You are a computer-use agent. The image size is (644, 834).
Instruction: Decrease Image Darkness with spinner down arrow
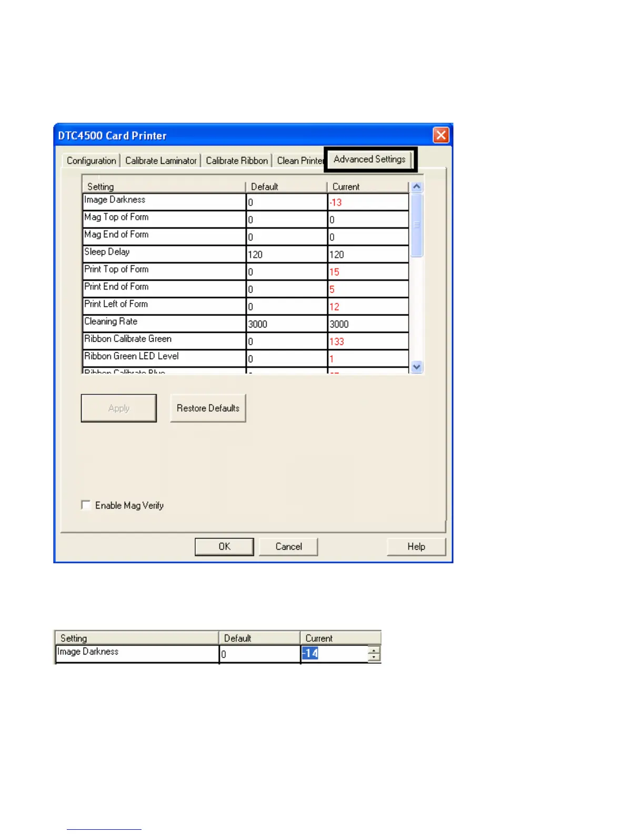pyautogui.click(x=374, y=657)
